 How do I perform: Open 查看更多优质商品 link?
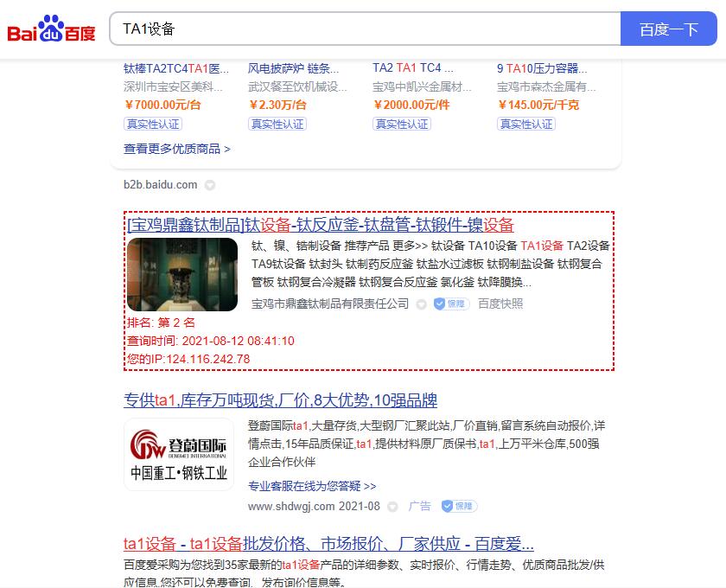(x=177, y=149)
